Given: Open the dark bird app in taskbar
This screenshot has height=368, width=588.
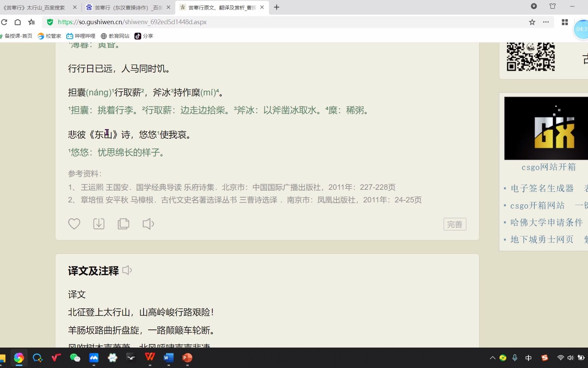Looking at the screenshot, I should [x=131, y=358].
